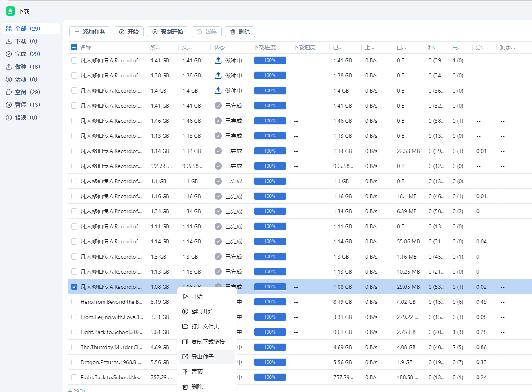
Task: Select the 错误 (0) error filter
Action: coord(26,118)
